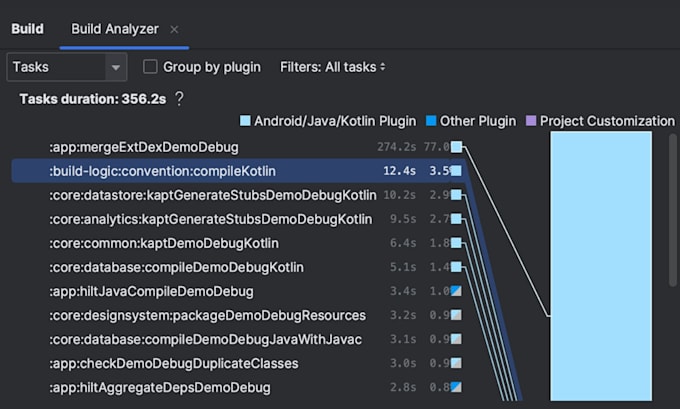Screen dimensions: 680x409
Task: Click plugin square for datastore kaptGenerateStubs row
Action: (x=456, y=195)
